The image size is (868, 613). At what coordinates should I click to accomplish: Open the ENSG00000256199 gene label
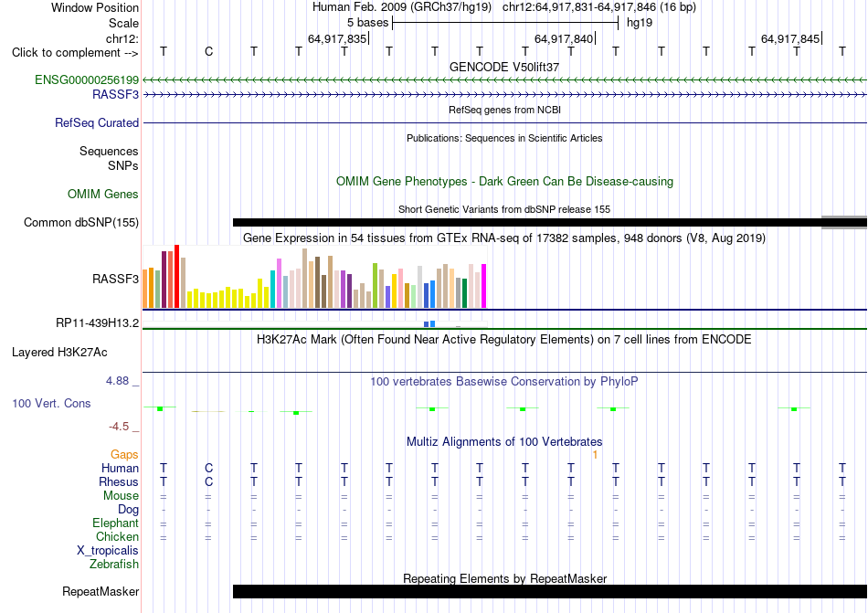tap(87, 79)
